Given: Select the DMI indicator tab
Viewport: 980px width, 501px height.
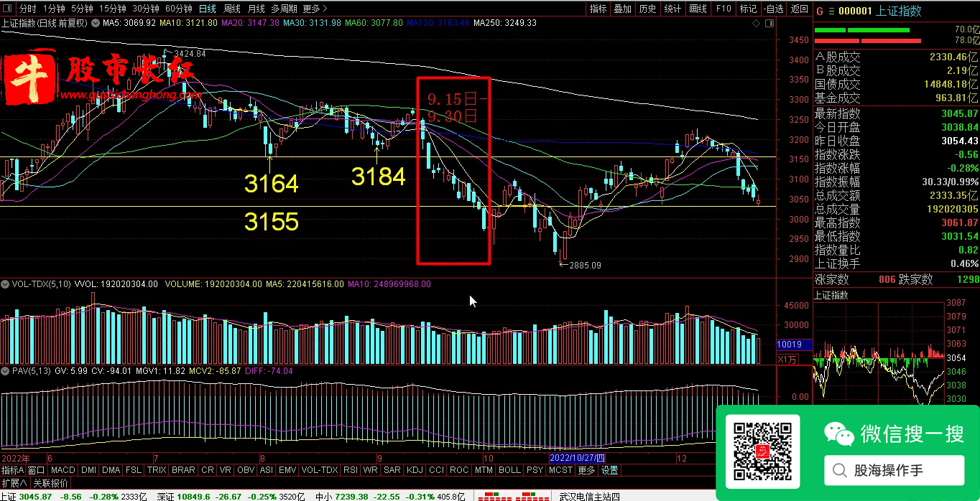Looking at the screenshot, I should pyautogui.click(x=89, y=470).
